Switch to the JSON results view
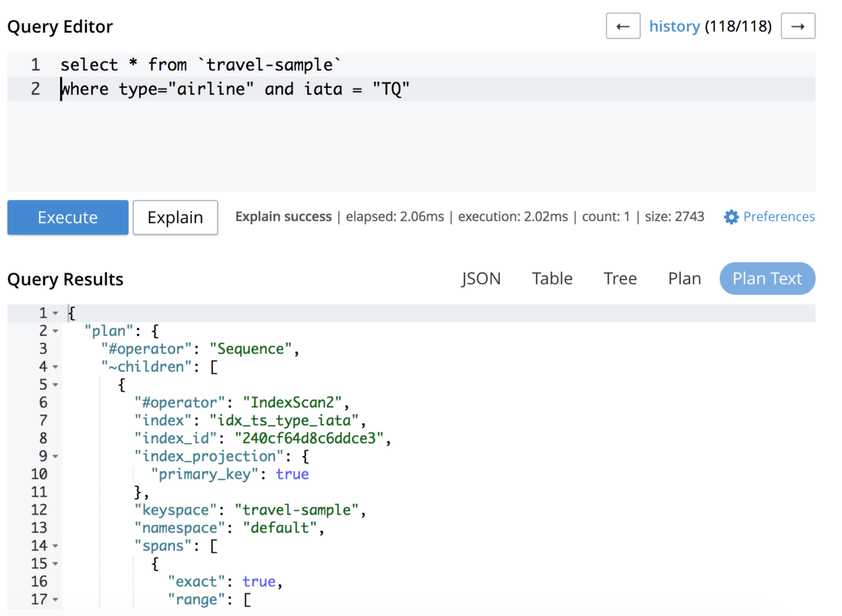This screenshot has width=842, height=616. click(481, 278)
